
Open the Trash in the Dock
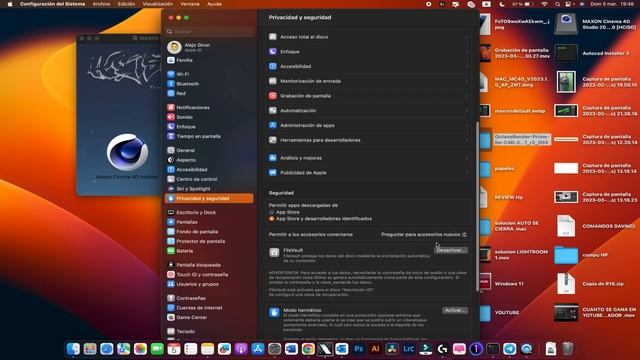[567, 349]
